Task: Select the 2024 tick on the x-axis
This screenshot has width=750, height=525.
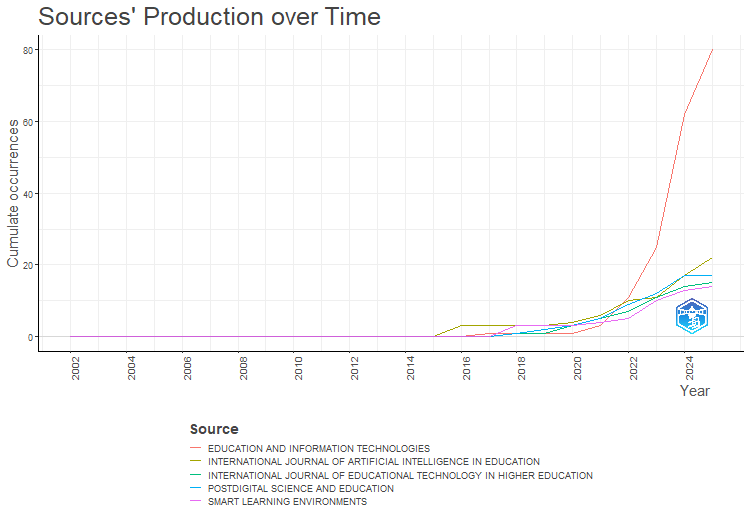Action: tap(690, 369)
